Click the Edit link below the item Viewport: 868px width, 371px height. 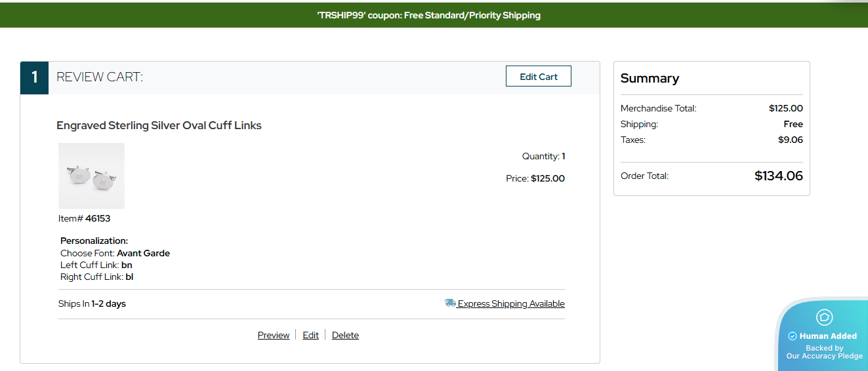point(310,335)
